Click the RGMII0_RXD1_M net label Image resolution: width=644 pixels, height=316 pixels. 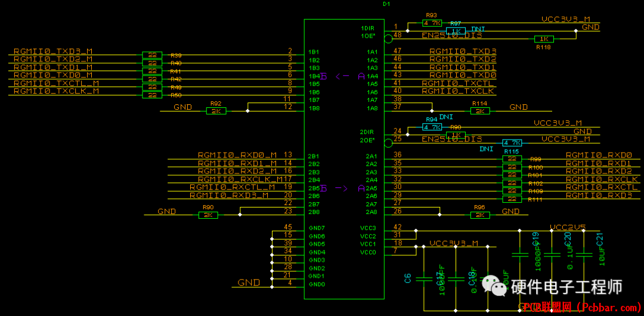237,163
